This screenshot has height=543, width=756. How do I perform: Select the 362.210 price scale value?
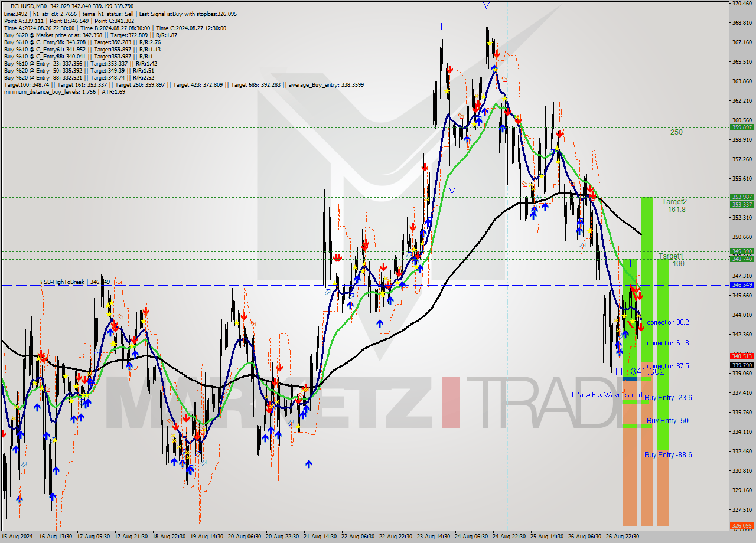(742, 101)
